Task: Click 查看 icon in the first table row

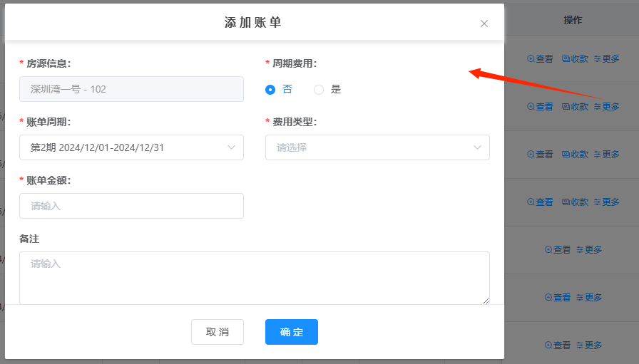Action: [x=540, y=59]
